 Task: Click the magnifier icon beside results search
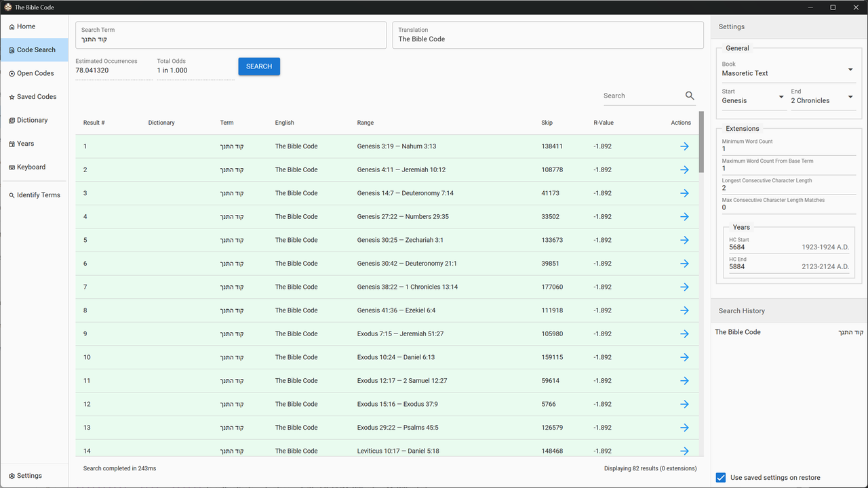[690, 96]
